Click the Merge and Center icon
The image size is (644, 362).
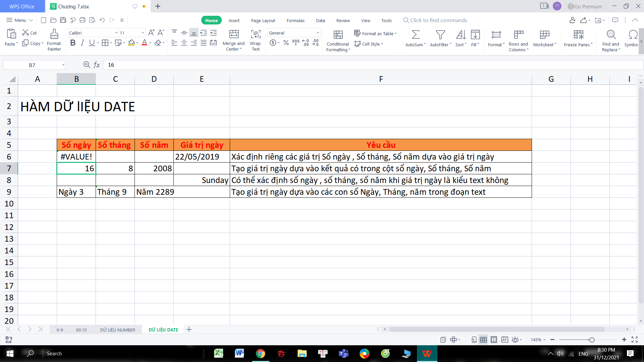point(234,34)
